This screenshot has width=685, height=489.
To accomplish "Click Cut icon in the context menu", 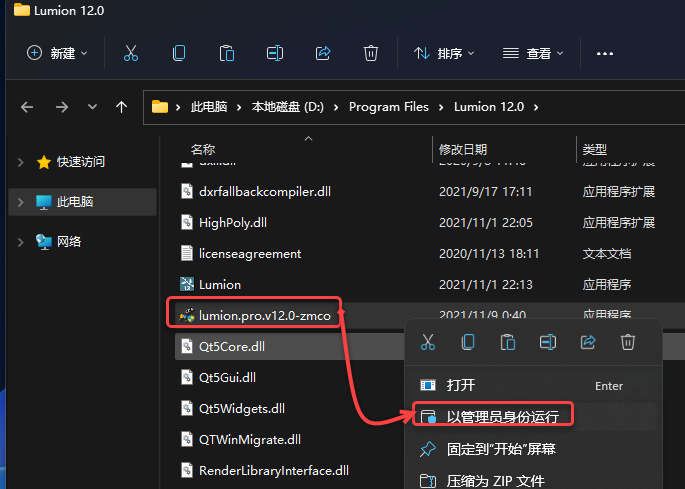I will click(x=428, y=342).
